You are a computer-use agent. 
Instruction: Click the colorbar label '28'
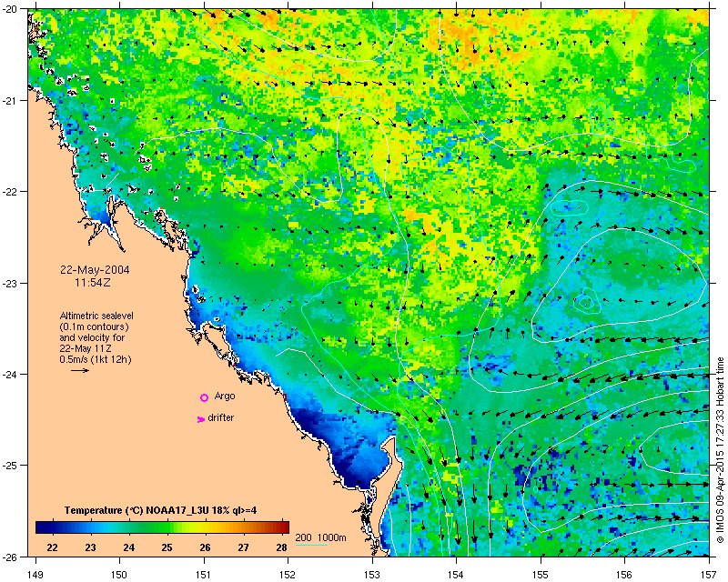[281, 547]
